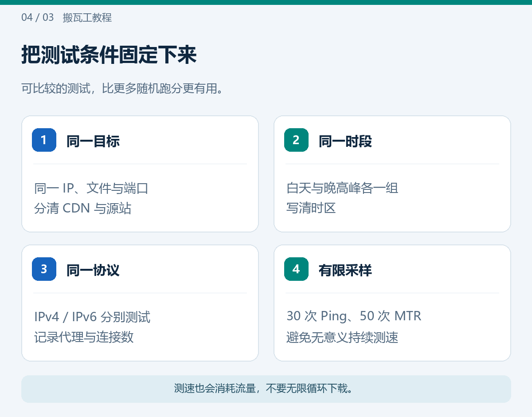Click the line IPv4 / IPv6 分别测试

click(x=92, y=317)
